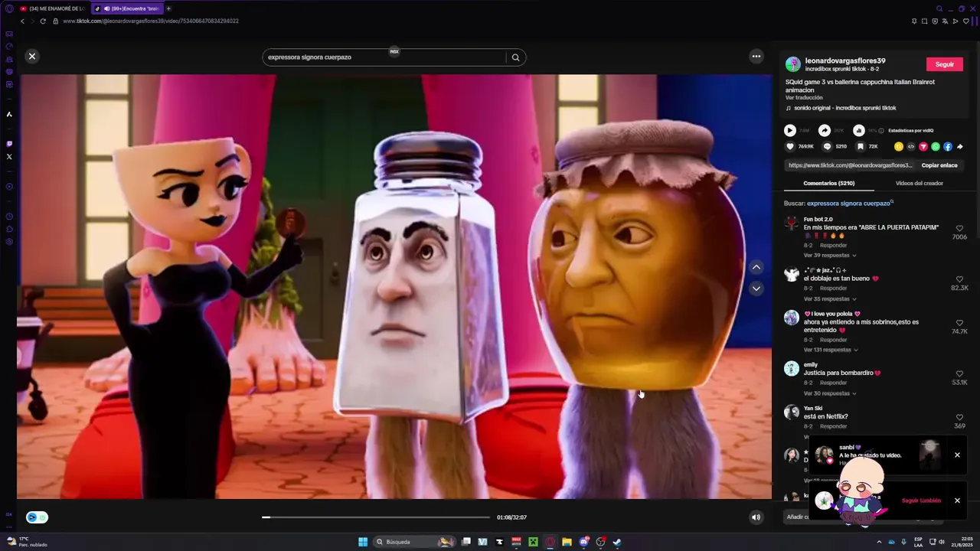Click the 'expressora signora cuerpazo' Buscar link
Image resolution: width=980 pixels, height=551 pixels.
click(848, 204)
